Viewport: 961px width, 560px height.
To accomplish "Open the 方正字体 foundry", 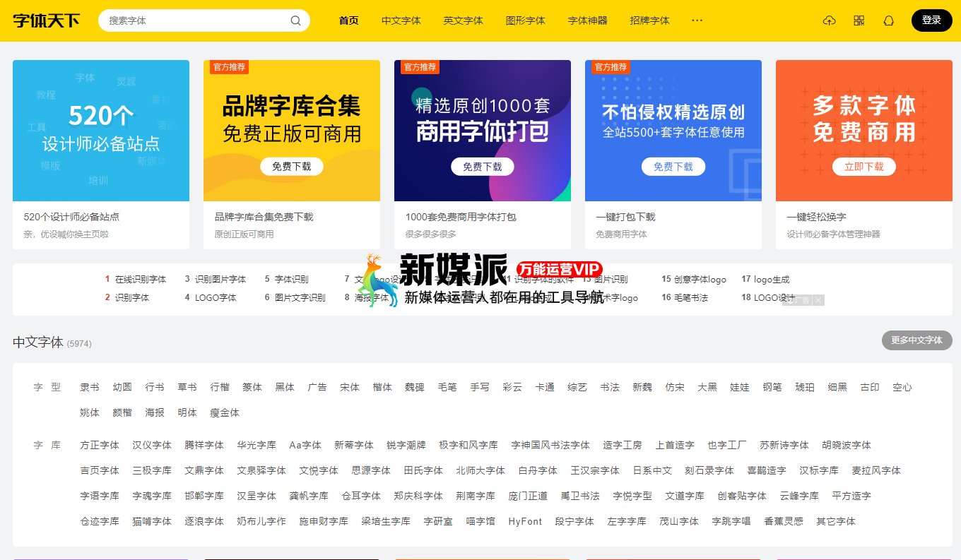I will coord(100,445).
